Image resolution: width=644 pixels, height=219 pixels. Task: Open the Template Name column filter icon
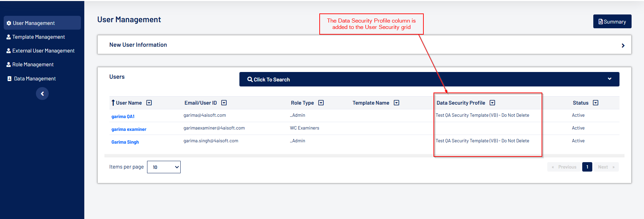(397, 103)
